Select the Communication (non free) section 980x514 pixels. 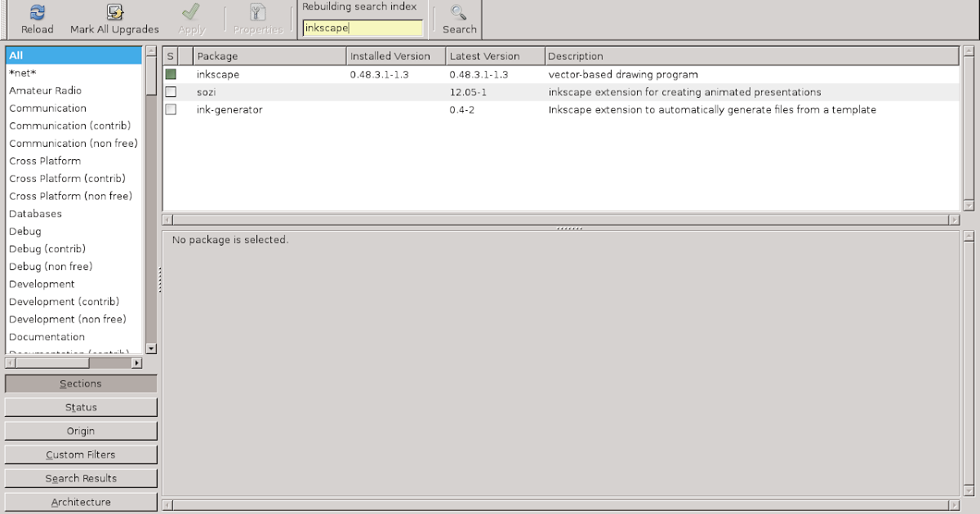click(73, 144)
